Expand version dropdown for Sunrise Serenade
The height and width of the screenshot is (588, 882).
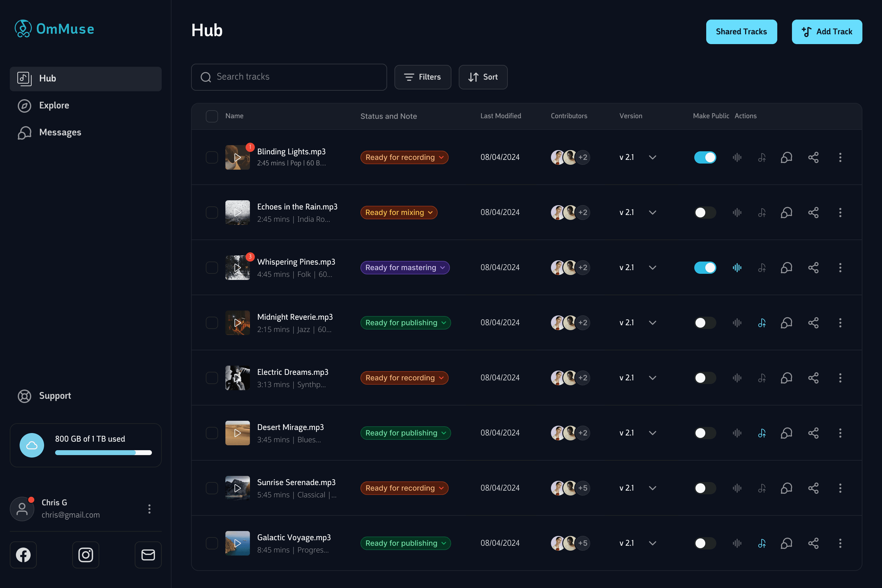click(653, 488)
